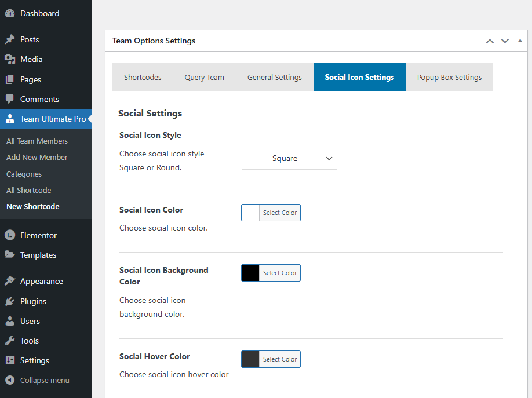Open the Popup Box Settings tab
The image size is (532, 398).
pos(449,77)
